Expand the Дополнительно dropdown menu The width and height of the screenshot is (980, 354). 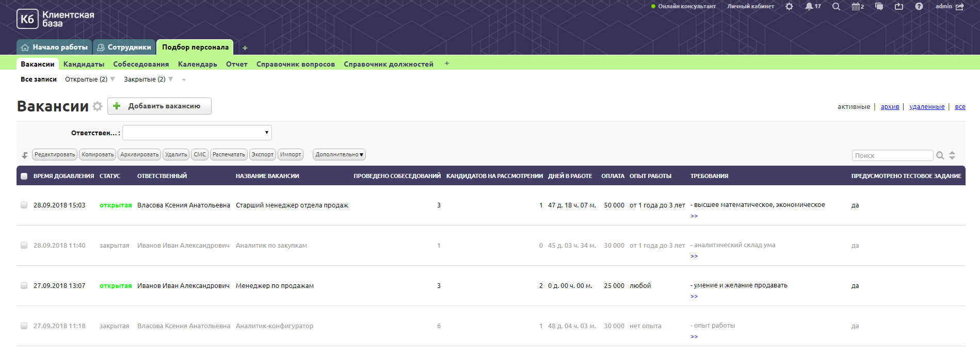[x=339, y=155]
